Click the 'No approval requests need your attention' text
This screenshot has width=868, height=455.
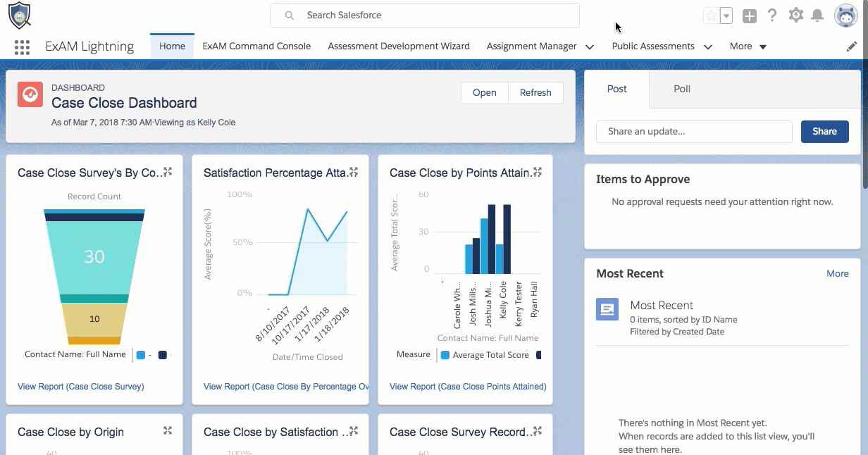coord(722,202)
